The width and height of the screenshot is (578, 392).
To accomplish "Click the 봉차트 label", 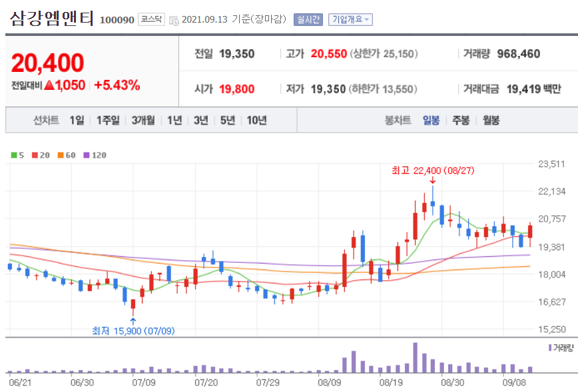I will (398, 120).
